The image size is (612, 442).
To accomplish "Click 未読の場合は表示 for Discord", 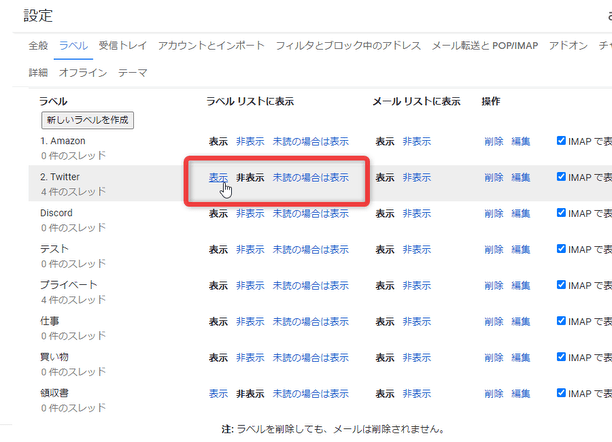I will point(310,214).
